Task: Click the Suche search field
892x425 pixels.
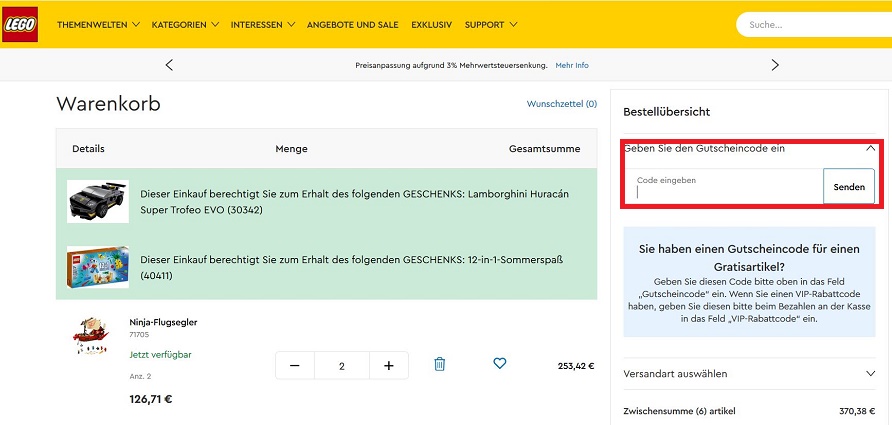Action: coord(815,24)
